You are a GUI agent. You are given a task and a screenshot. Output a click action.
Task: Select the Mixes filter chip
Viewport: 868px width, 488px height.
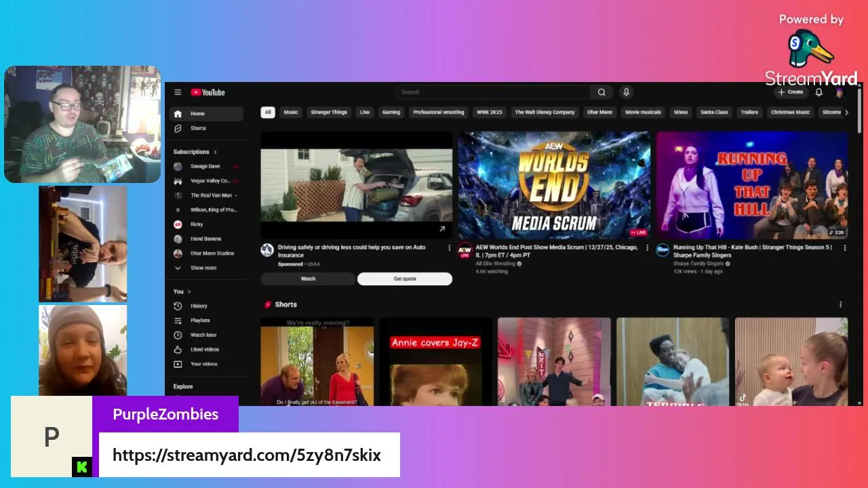(x=681, y=113)
